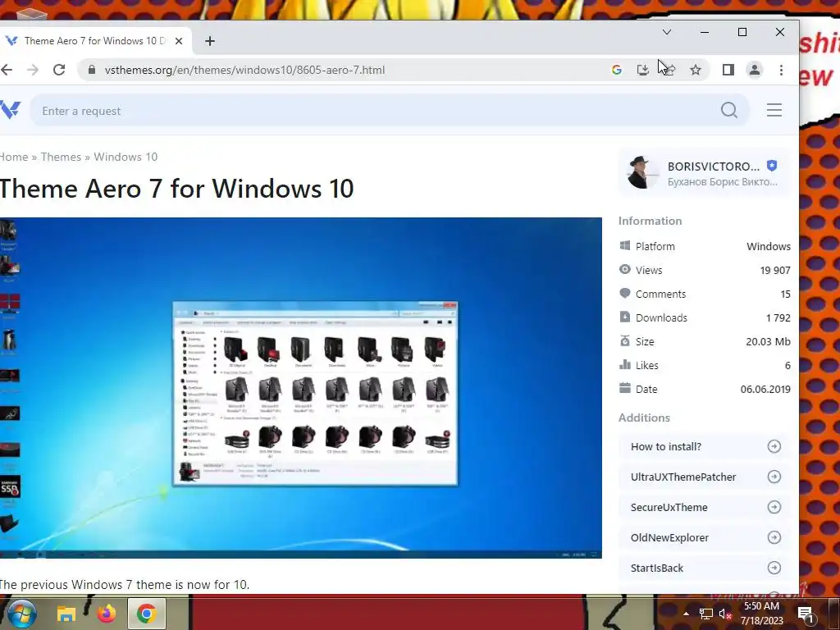Click the Downloads icon

pyautogui.click(x=624, y=317)
